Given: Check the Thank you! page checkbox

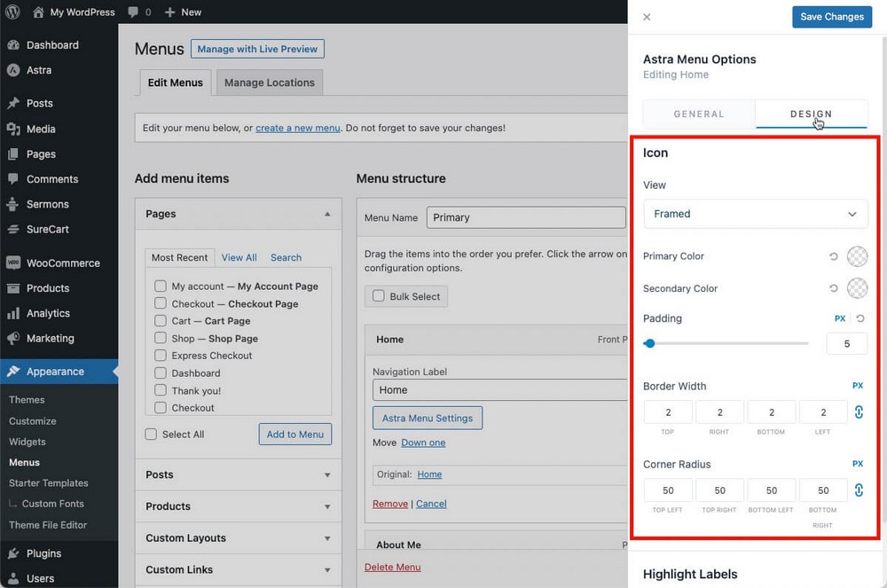Looking at the screenshot, I should tap(160, 390).
